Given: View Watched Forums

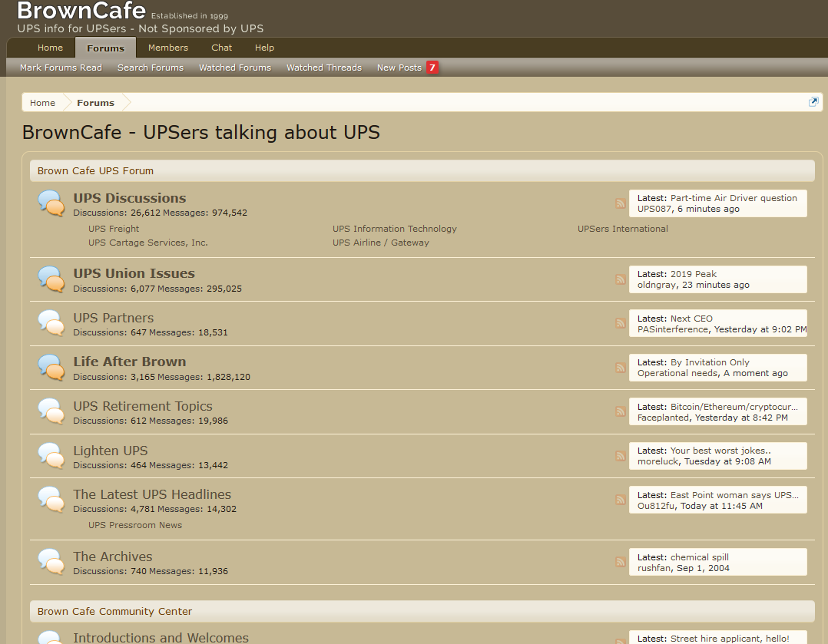Looking at the screenshot, I should (x=235, y=68).
